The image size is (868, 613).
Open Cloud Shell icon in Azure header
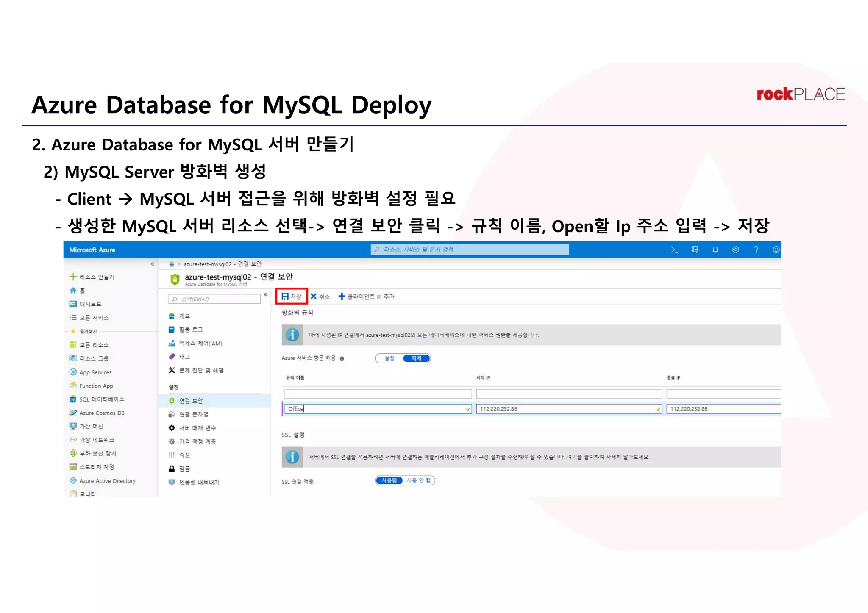674,250
